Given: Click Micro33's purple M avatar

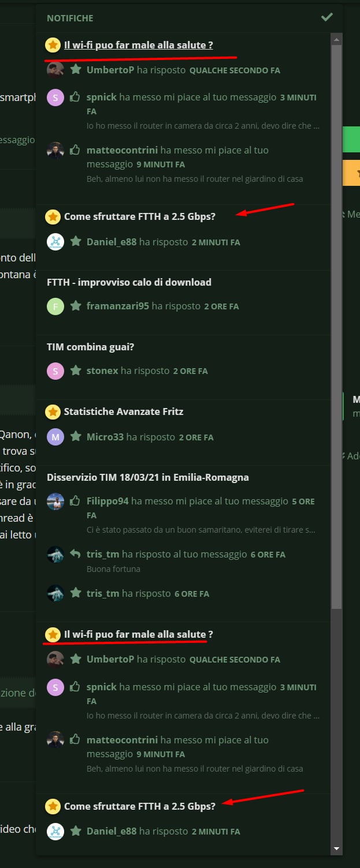Looking at the screenshot, I should pyautogui.click(x=55, y=437).
